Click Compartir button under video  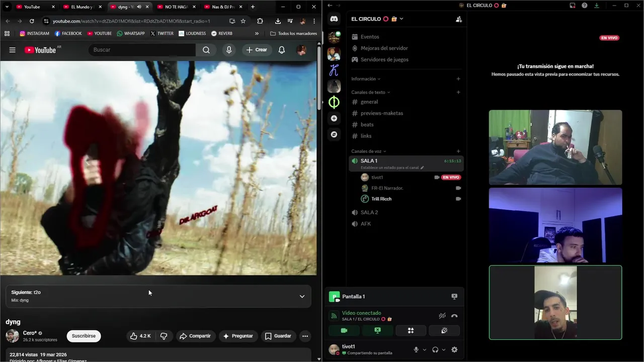point(195,336)
